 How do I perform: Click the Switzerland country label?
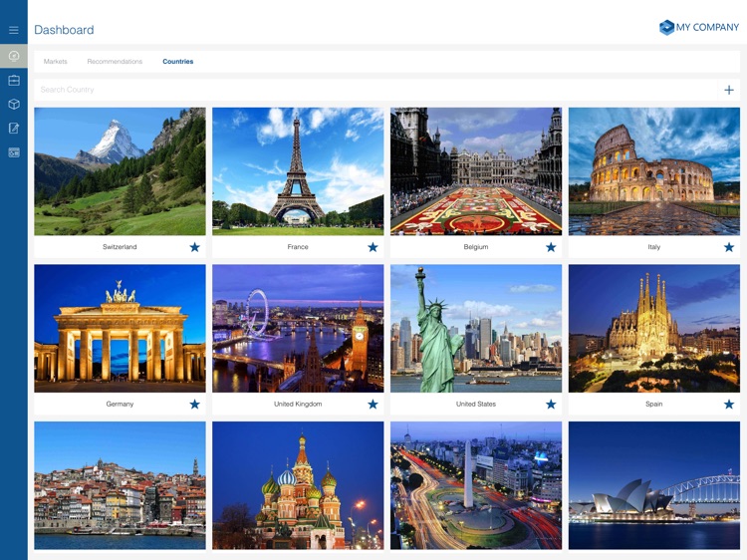[120, 247]
